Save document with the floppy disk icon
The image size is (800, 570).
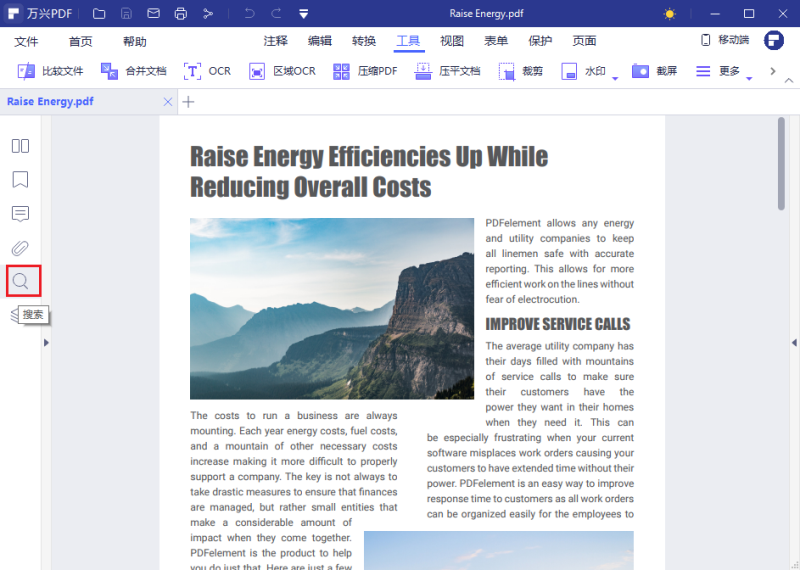tap(126, 14)
